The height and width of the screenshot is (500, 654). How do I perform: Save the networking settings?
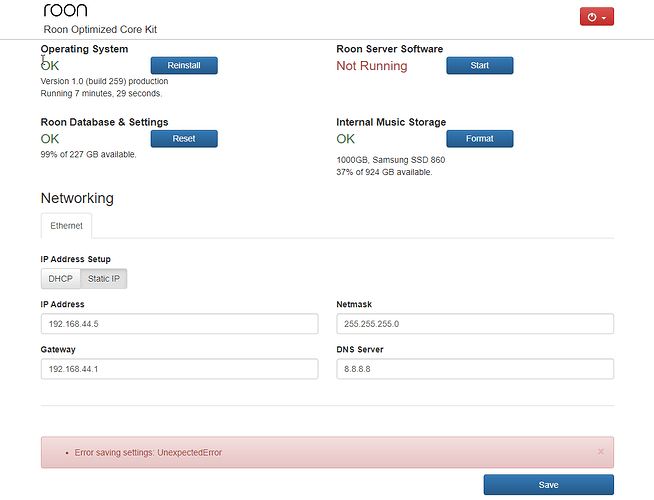[x=548, y=485]
